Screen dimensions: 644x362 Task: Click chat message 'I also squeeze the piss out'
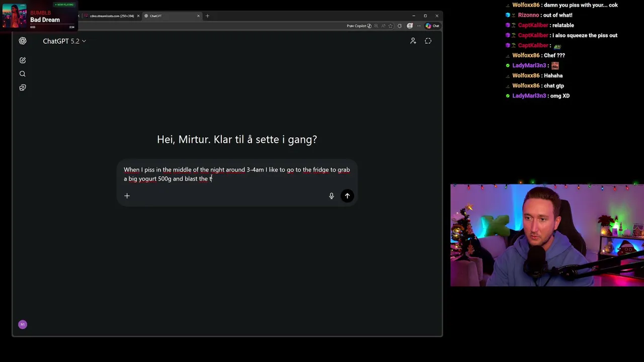click(585, 35)
